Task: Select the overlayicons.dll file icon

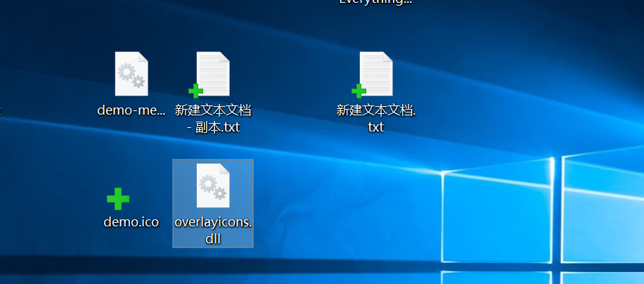Action: point(212,186)
